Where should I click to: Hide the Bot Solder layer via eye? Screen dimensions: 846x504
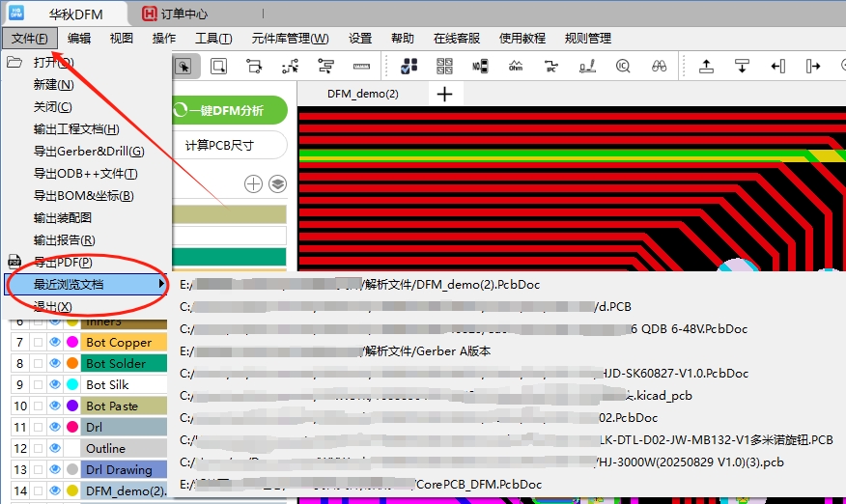tap(55, 363)
